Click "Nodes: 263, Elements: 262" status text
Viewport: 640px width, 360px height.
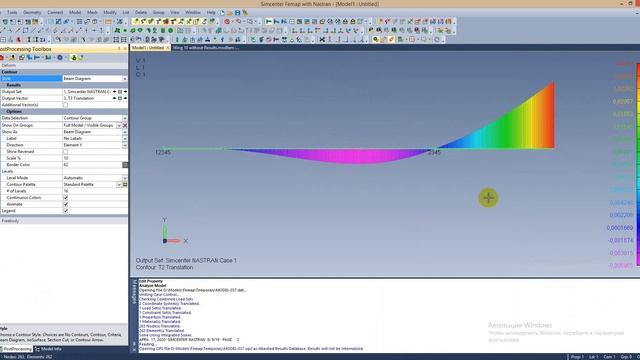pos(27,357)
